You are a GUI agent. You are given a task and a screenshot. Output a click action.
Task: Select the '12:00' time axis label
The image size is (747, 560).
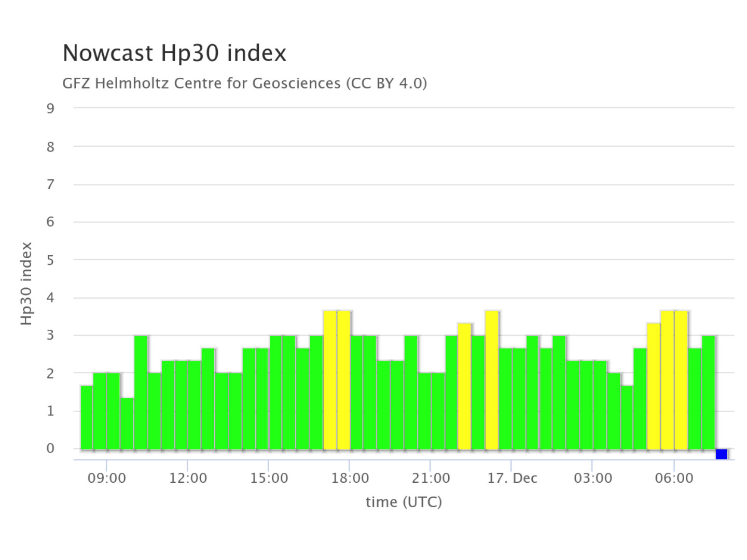188,478
